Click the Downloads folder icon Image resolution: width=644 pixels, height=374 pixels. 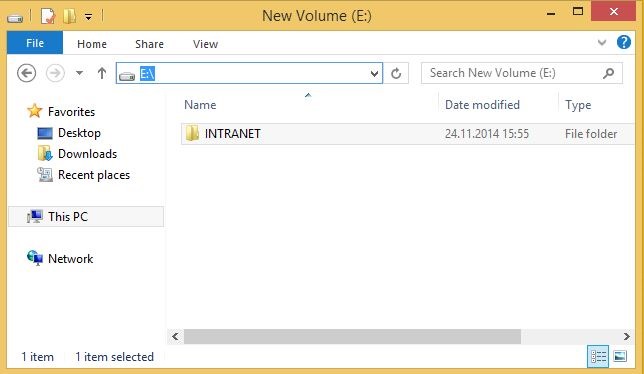[x=45, y=154]
